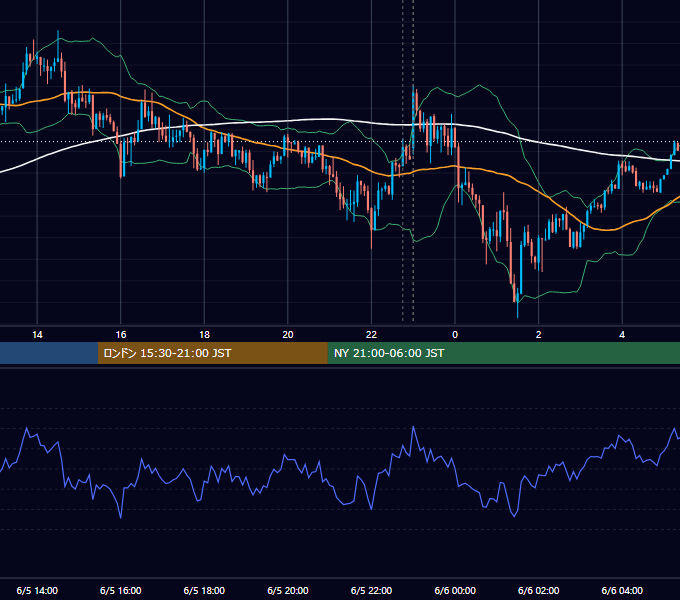Click the hour label 20 on price chart axis
Viewport: 680px width, 600px height.
coord(288,335)
